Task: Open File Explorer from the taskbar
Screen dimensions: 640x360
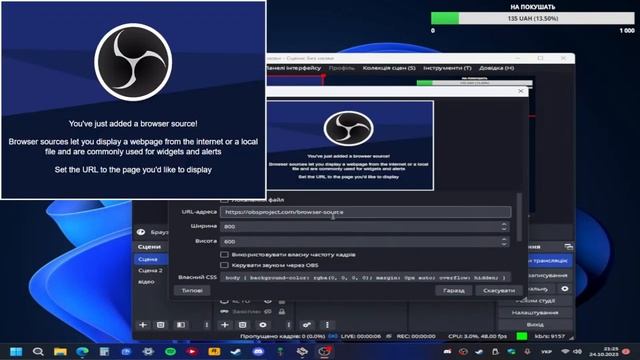Action: click(x=60, y=351)
